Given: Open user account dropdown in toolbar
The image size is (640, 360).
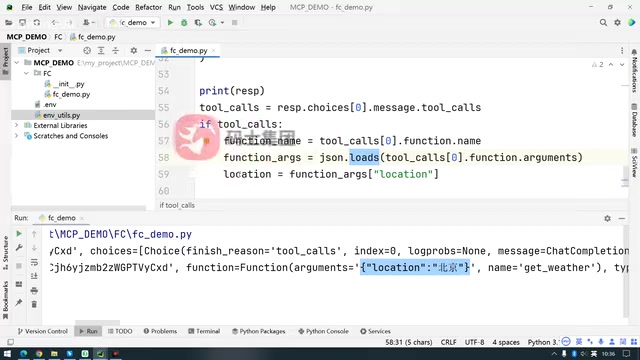Looking at the screenshot, I should (89, 22).
